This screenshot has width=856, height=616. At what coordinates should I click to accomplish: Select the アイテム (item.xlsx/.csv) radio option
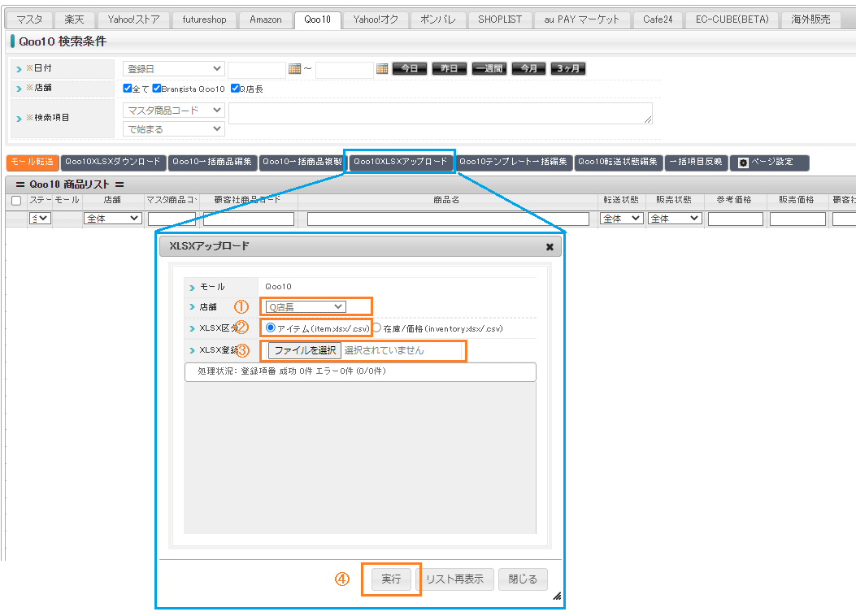point(270,328)
